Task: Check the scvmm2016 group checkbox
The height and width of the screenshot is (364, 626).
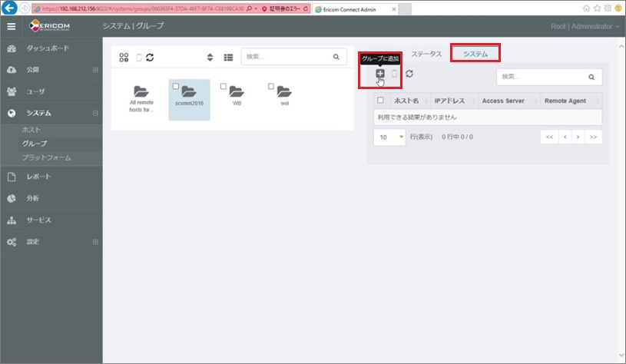Action: coord(177,86)
